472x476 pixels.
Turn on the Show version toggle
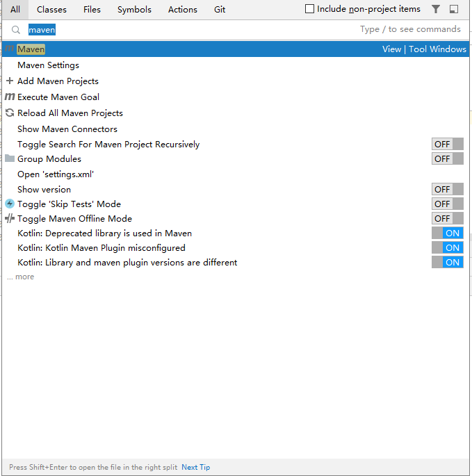(x=448, y=190)
